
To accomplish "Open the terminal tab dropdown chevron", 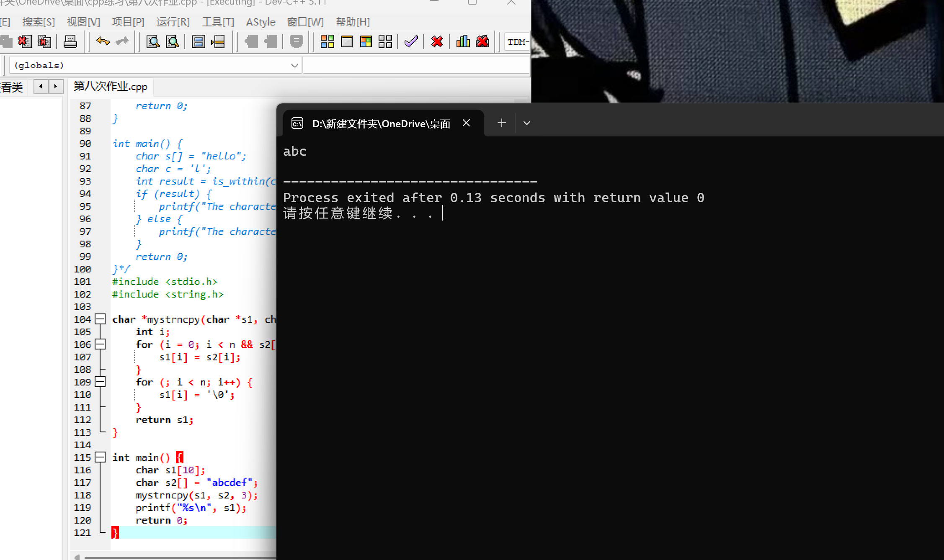I will (527, 123).
